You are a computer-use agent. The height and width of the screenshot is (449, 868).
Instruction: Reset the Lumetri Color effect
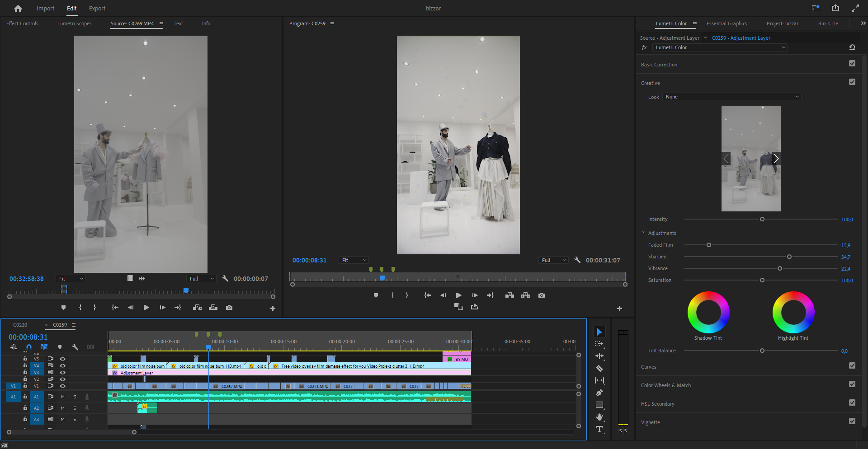(852, 47)
